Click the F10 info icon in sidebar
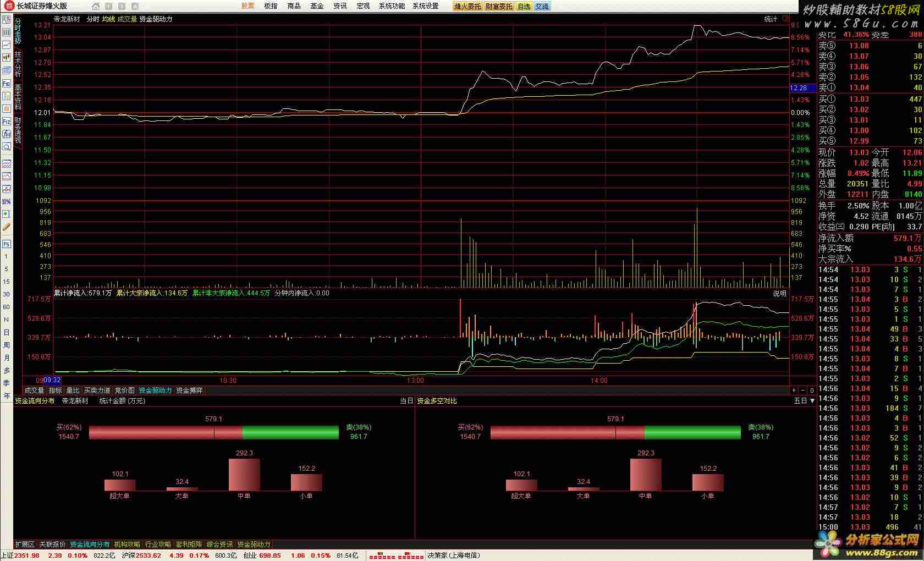 (7, 84)
